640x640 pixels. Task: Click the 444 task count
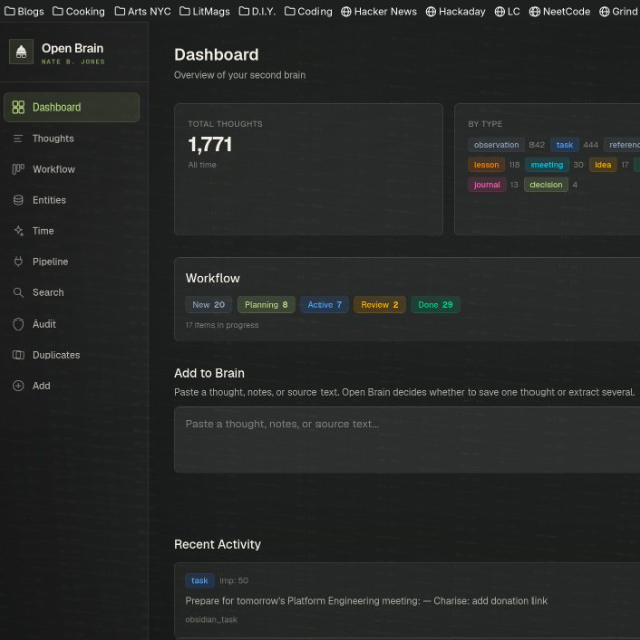click(x=591, y=145)
